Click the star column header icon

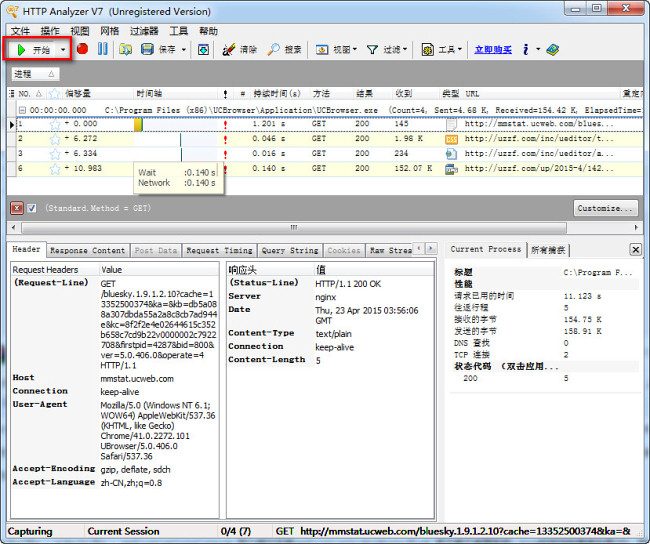coord(54,94)
